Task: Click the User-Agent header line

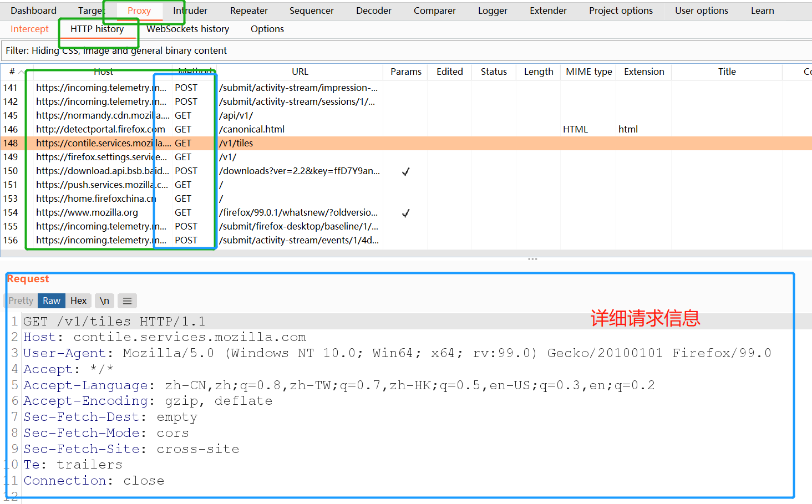Action: tap(397, 353)
